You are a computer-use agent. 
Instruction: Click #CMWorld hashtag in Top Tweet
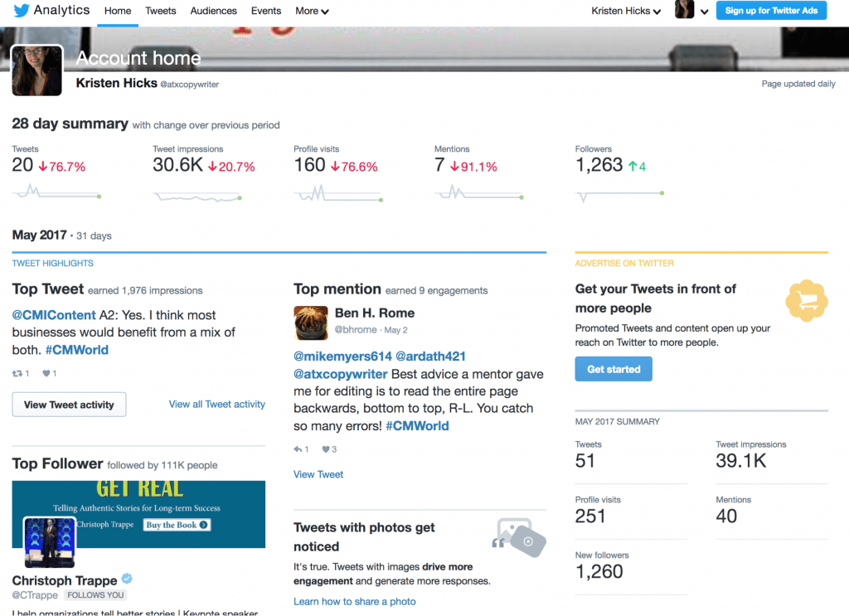point(77,350)
